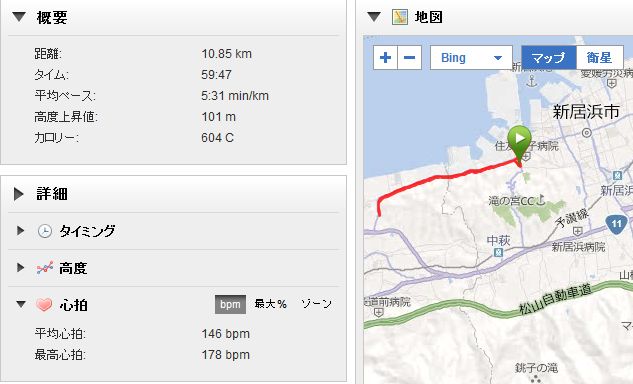633x384 pixels.
Task: Switch heart rate display to ゾーン
Action: tap(316, 304)
